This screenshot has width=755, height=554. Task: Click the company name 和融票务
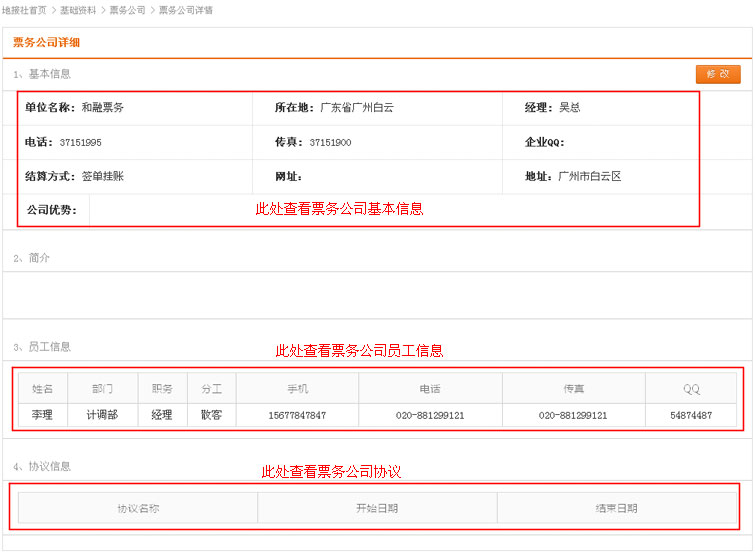tap(102, 107)
